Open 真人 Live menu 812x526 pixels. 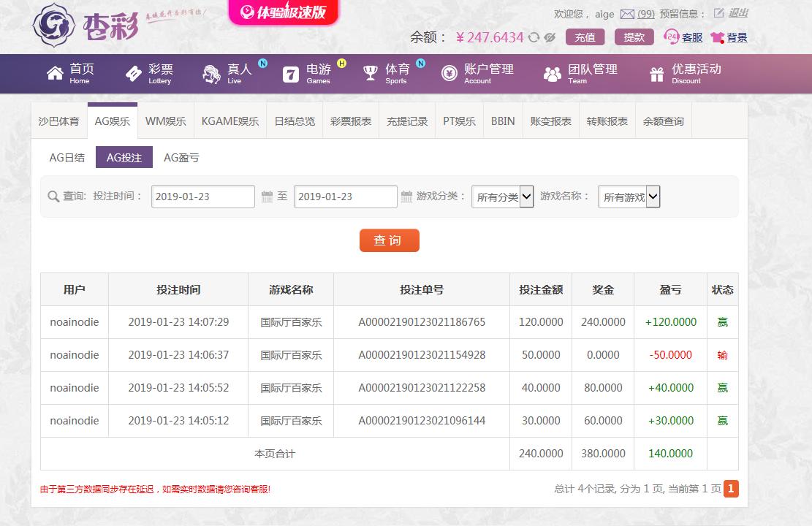point(227,74)
